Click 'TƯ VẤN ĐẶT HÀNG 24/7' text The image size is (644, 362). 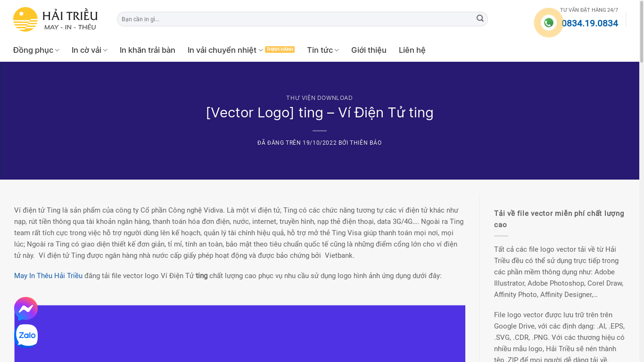(589, 10)
